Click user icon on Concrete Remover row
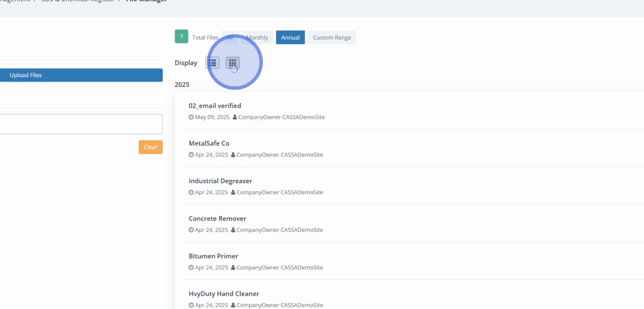The height and width of the screenshot is (309, 644). (x=233, y=230)
